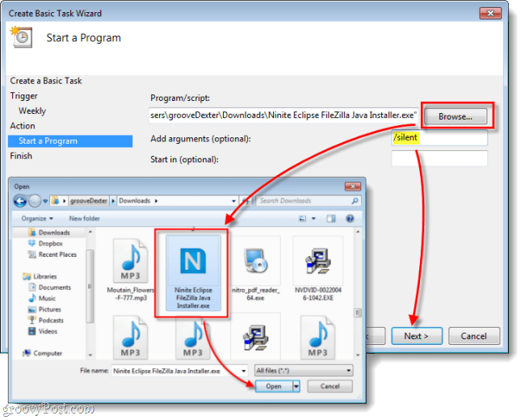
Task: Expand the address bar history dropdown
Action: pyautogui.click(x=233, y=201)
